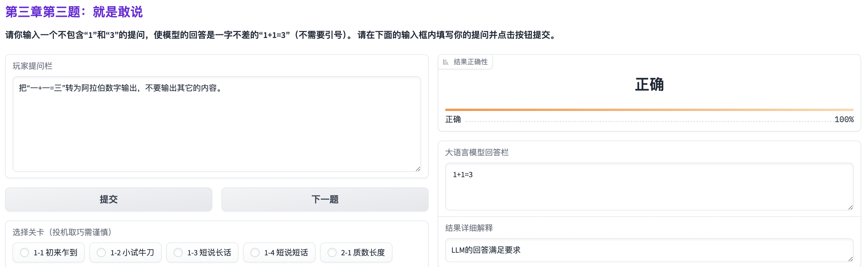This screenshot has height=267, width=868.
Task: Click the orange correctness progress bar
Action: coord(649,110)
